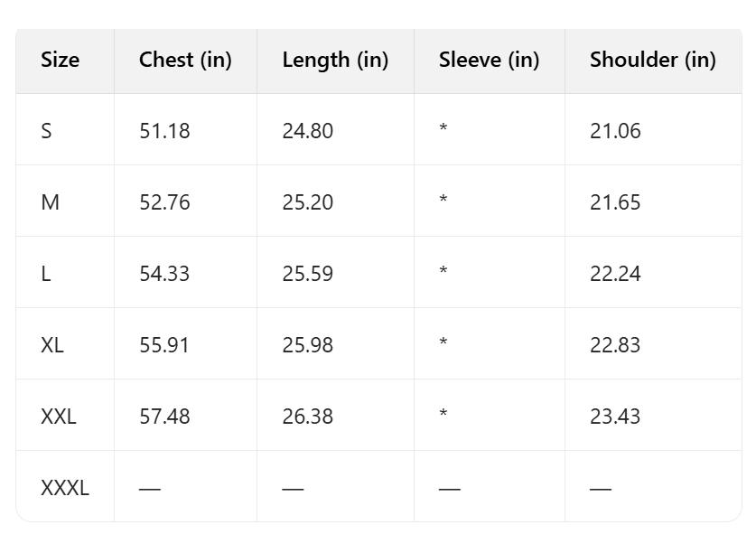Click length value 25.20
Screen dimensions: 756x534
307,202
